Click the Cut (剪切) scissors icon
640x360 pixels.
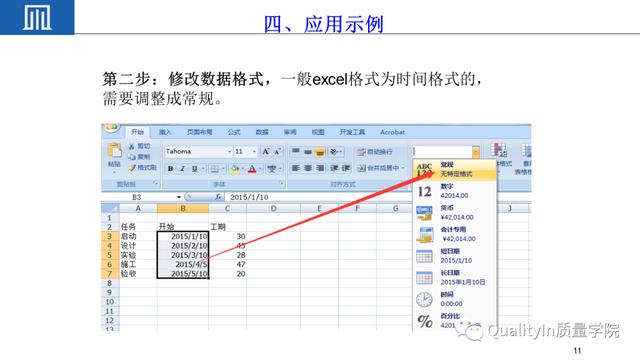[x=131, y=146]
